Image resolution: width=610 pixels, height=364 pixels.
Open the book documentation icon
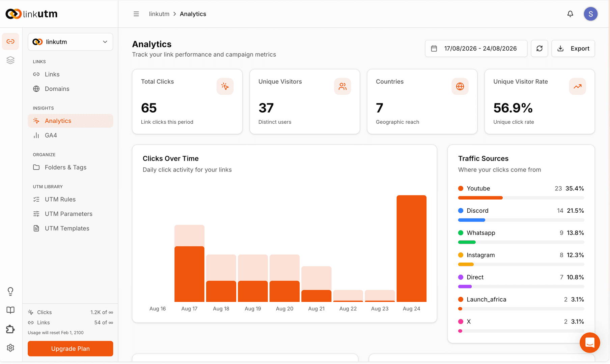click(10, 310)
